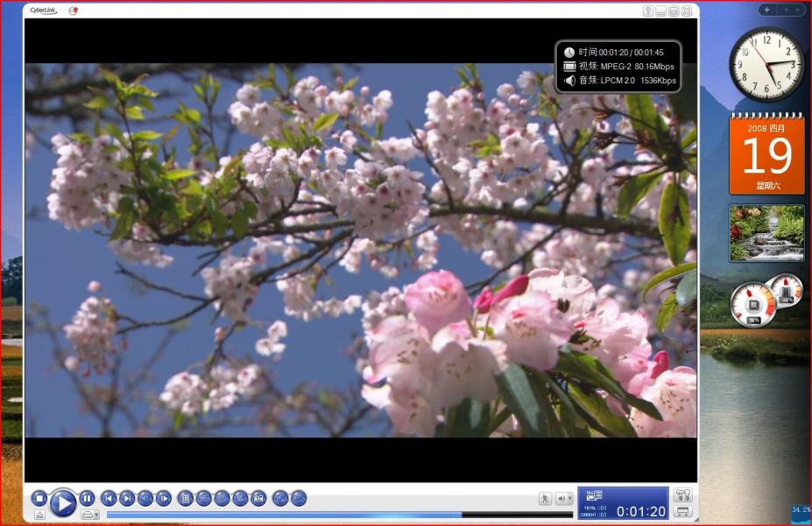Click the second-to-last round button
This screenshot has width=812, height=526.
pyautogui.click(x=280, y=499)
